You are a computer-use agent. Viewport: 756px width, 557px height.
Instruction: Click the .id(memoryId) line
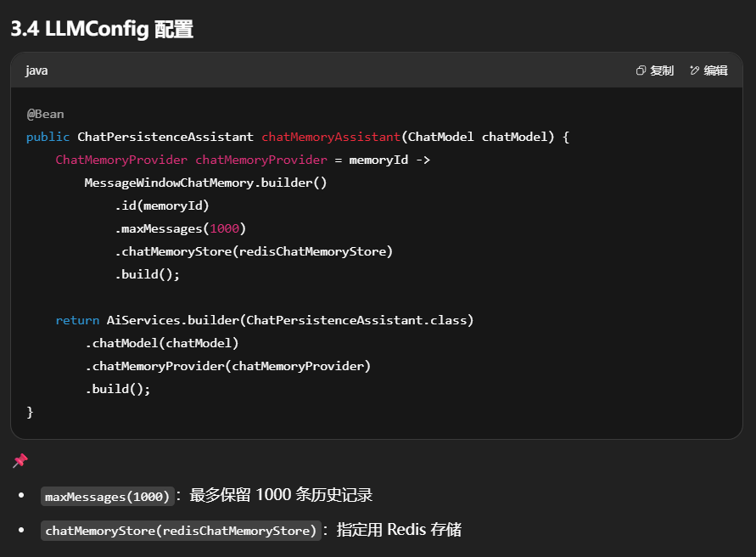click(x=162, y=205)
